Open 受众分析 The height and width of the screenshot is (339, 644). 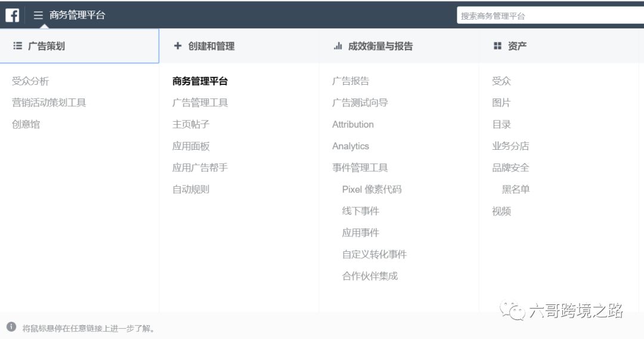(30, 81)
